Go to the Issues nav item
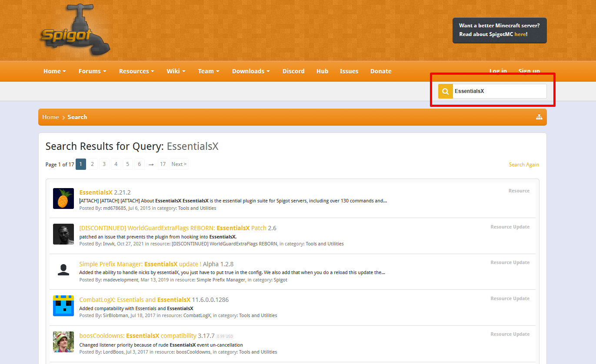Image resolution: width=596 pixels, height=364 pixels. pyautogui.click(x=349, y=71)
